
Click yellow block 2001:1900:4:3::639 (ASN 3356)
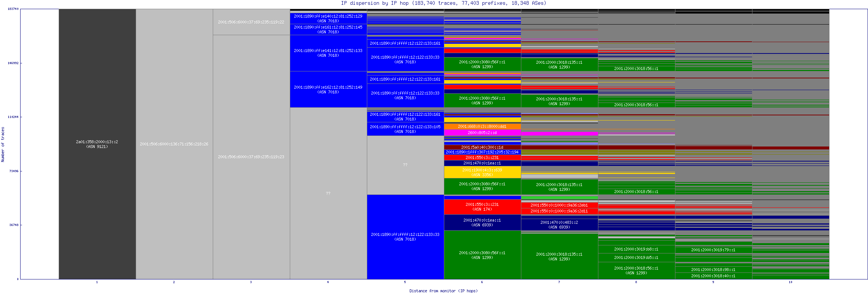point(482,172)
